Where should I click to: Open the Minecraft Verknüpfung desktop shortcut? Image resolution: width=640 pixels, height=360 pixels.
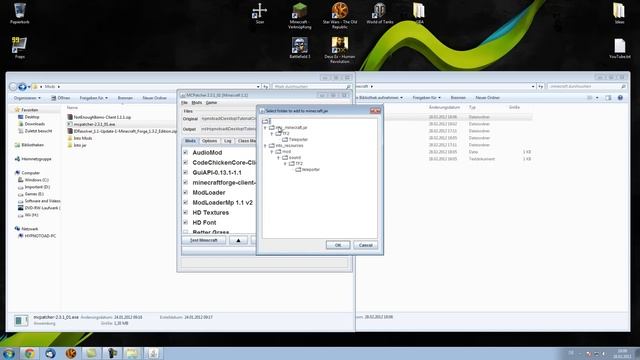point(300,16)
